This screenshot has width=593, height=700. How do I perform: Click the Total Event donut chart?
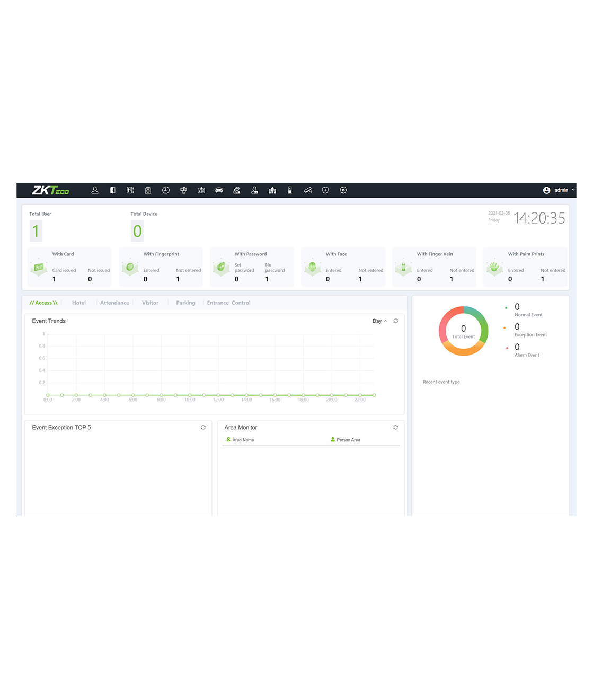[463, 331]
